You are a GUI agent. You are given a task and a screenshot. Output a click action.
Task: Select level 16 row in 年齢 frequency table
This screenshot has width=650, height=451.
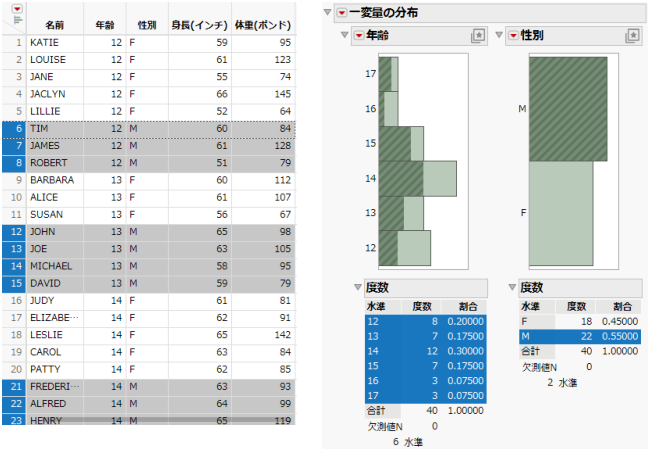point(425,381)
